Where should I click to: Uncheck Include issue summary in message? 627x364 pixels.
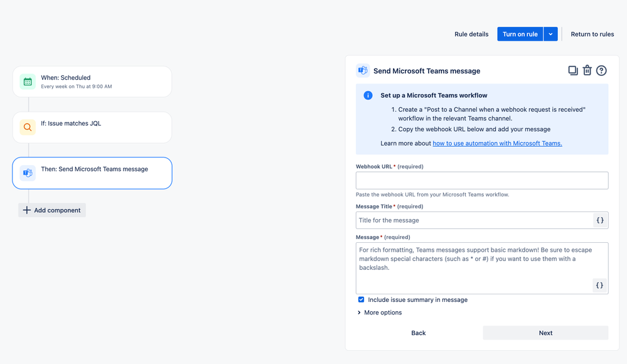[x=361, y=299]
